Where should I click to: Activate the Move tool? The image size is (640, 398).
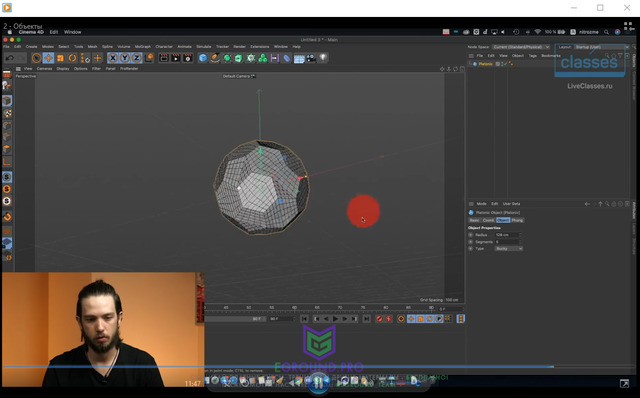48,58
